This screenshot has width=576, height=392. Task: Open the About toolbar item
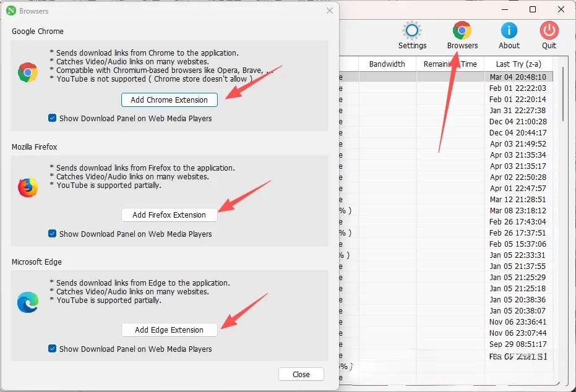pyautogui.click(x=509, y=35)
